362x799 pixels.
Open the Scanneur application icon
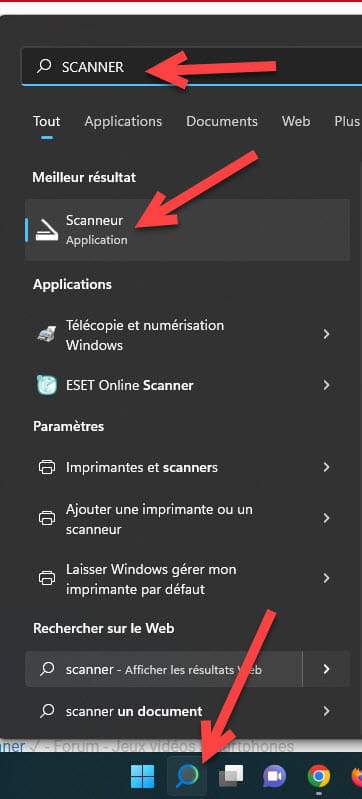(x=46, y=230)
